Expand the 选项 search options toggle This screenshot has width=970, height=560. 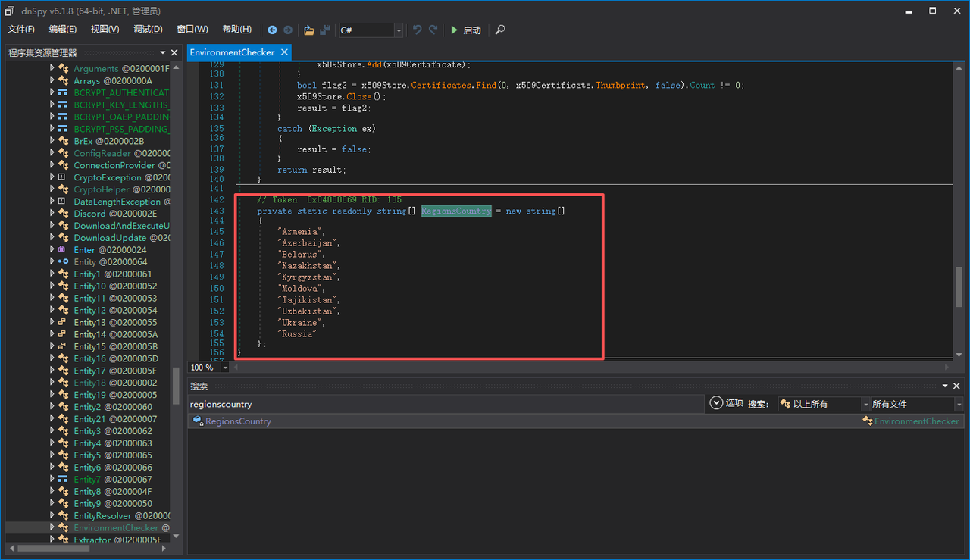(717, 403)
